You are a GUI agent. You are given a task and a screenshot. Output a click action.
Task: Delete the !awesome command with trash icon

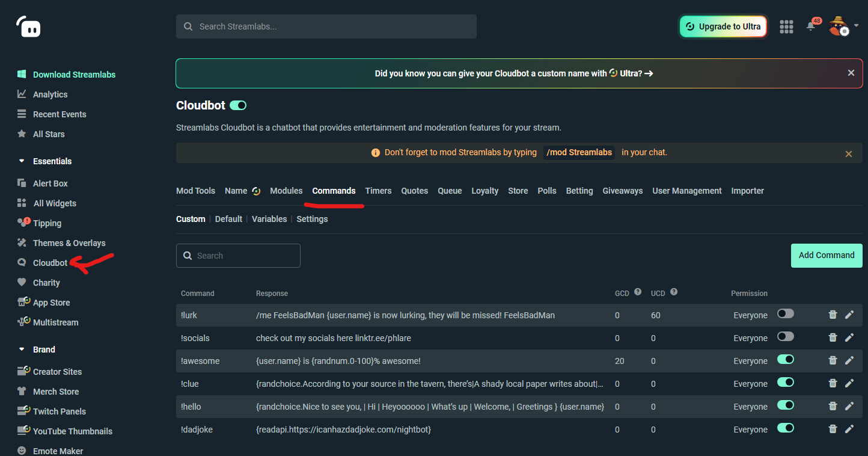(833, 360)
